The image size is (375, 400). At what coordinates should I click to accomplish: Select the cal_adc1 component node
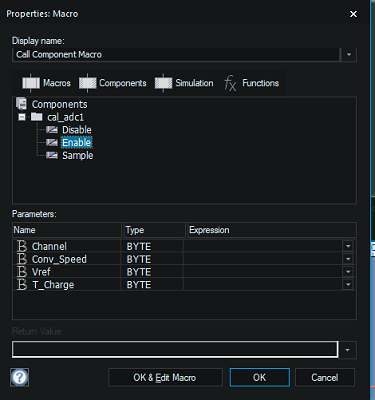65,117
